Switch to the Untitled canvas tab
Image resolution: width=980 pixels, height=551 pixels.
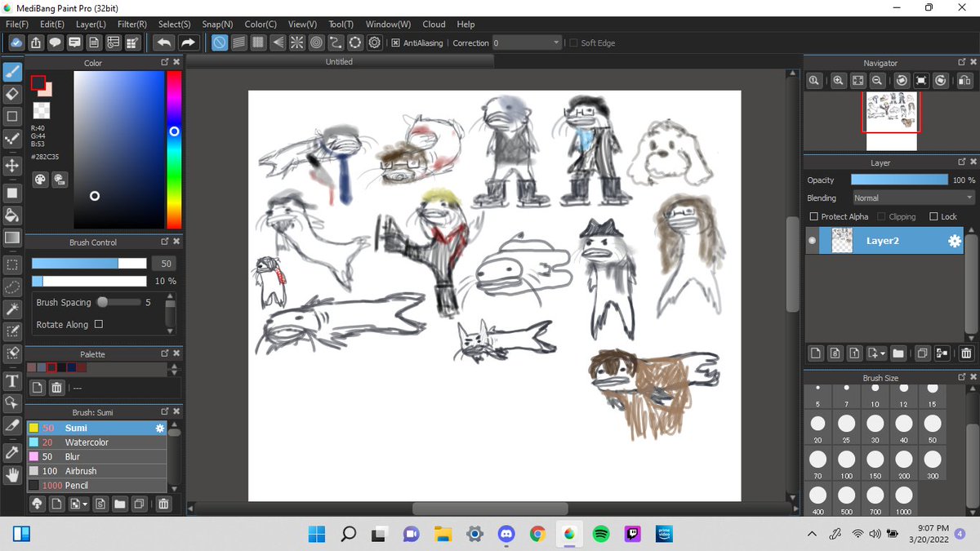point(339,61)
